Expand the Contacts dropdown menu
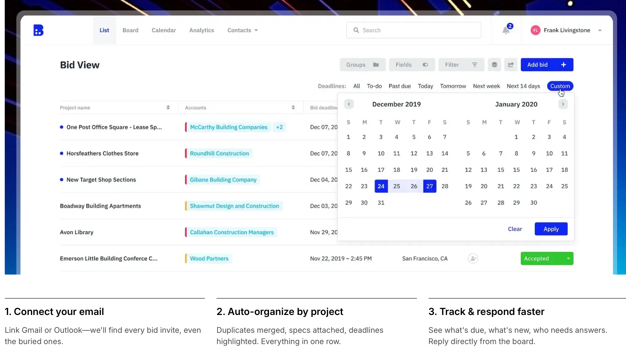Image resolution: width=626 pixels, height=364 pixels. [x=242, y=30]
